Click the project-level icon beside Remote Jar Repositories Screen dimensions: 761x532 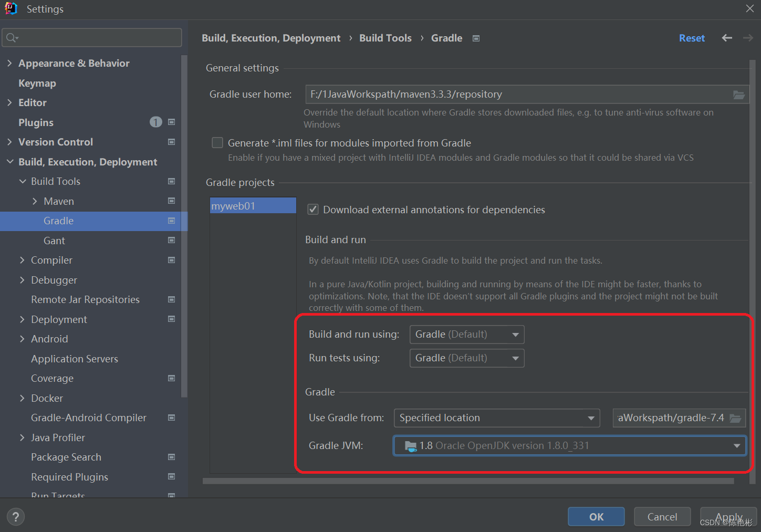(171, 299)
